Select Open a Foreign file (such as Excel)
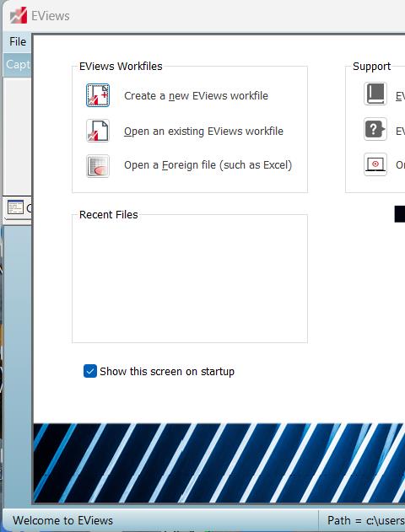The height and width of the screenshot is (532, 405). point(208,165)
